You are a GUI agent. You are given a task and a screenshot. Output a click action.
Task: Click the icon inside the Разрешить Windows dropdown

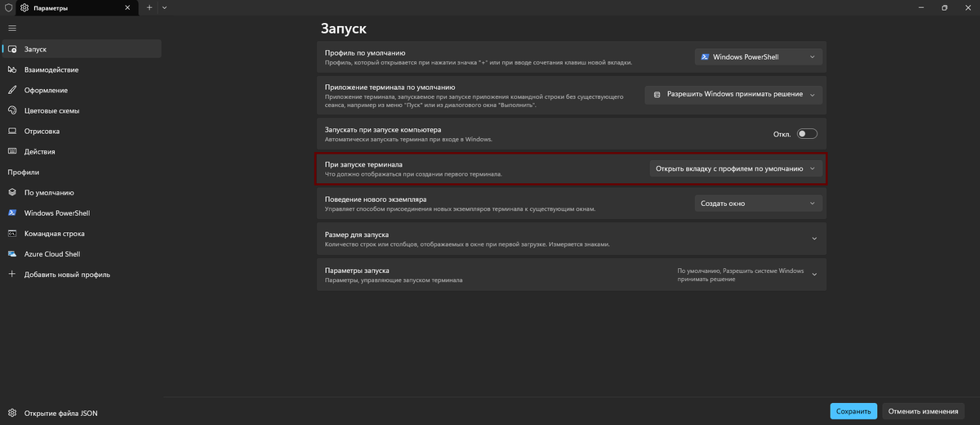pos(657,95)
